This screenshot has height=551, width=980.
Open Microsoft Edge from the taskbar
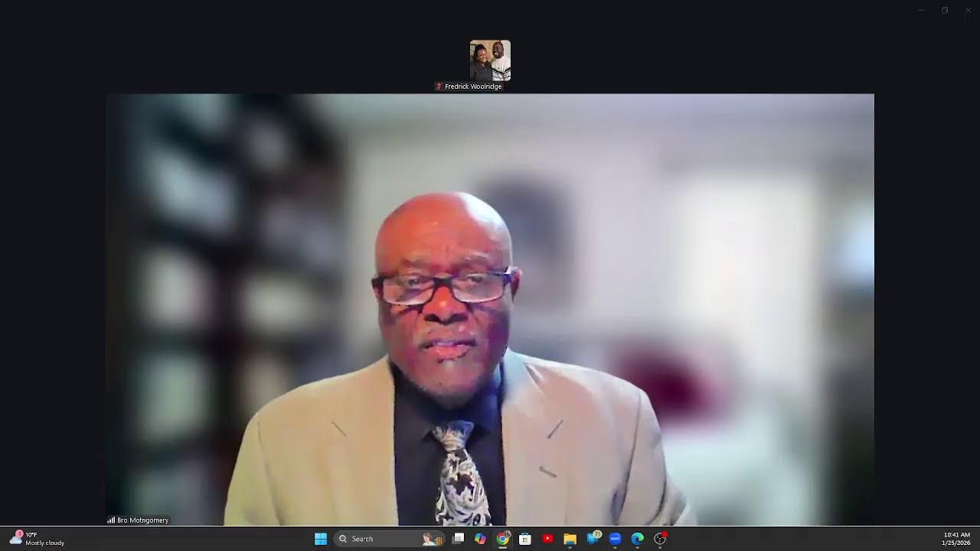(x=637, y=539)
